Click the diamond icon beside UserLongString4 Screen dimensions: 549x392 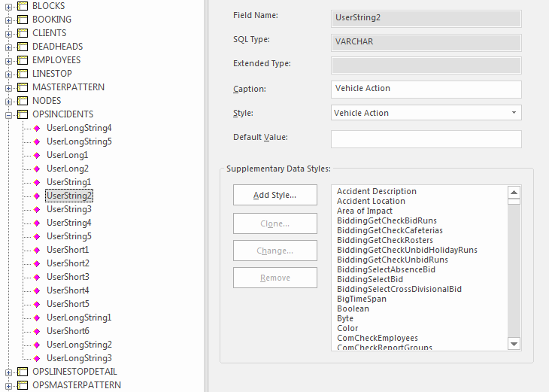tap(37, 128)
